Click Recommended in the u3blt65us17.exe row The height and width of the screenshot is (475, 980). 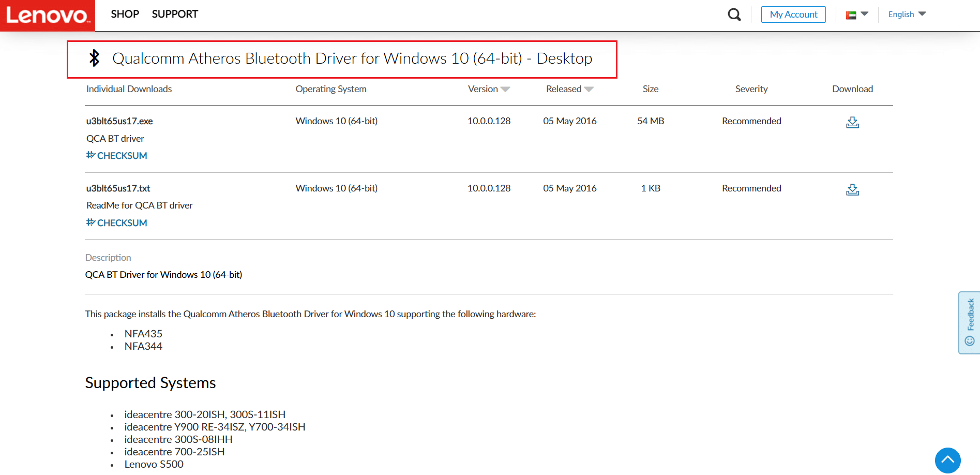[x=751, y=121]
